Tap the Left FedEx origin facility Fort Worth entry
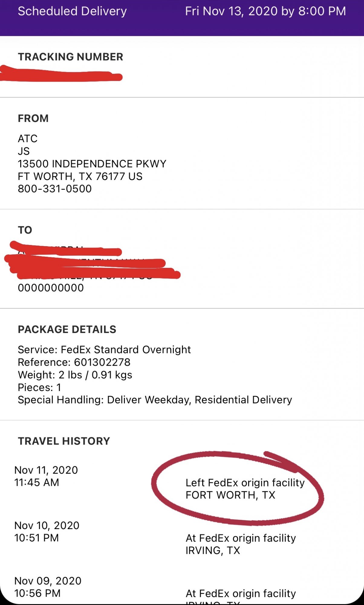The height and width of the screenshot is (605, 364). coord(245,489)
